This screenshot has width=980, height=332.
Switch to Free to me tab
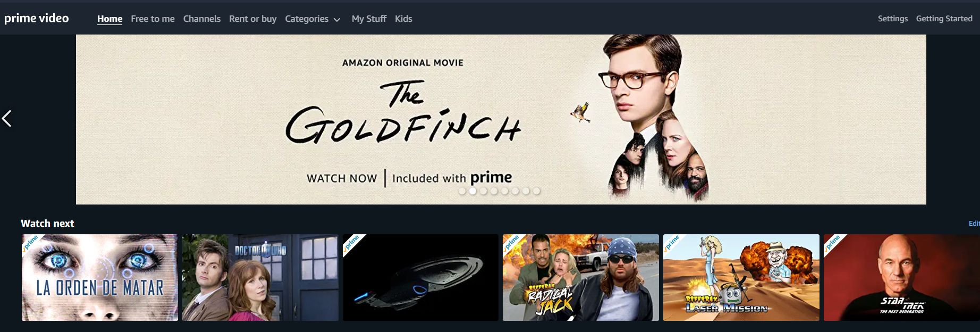point(153,19)
